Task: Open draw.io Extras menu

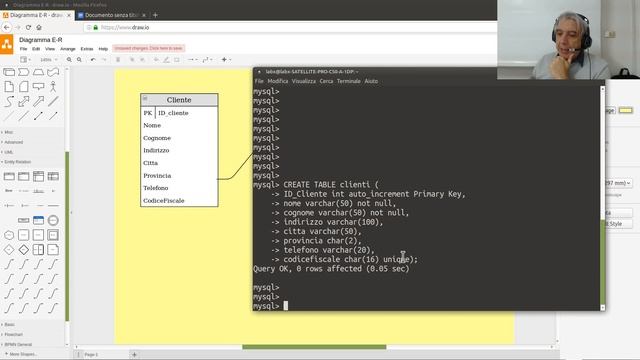Action: (87, 49)
